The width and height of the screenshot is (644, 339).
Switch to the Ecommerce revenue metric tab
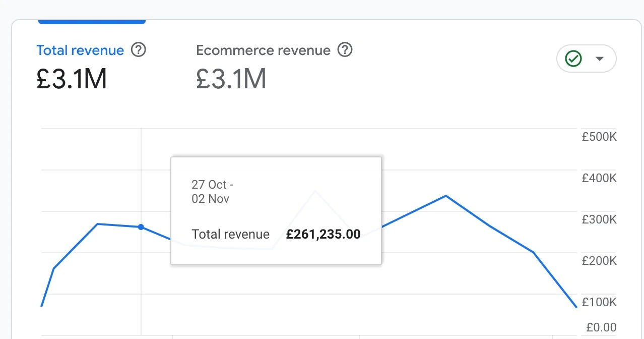pyautogui.click(x=263, y=50)
